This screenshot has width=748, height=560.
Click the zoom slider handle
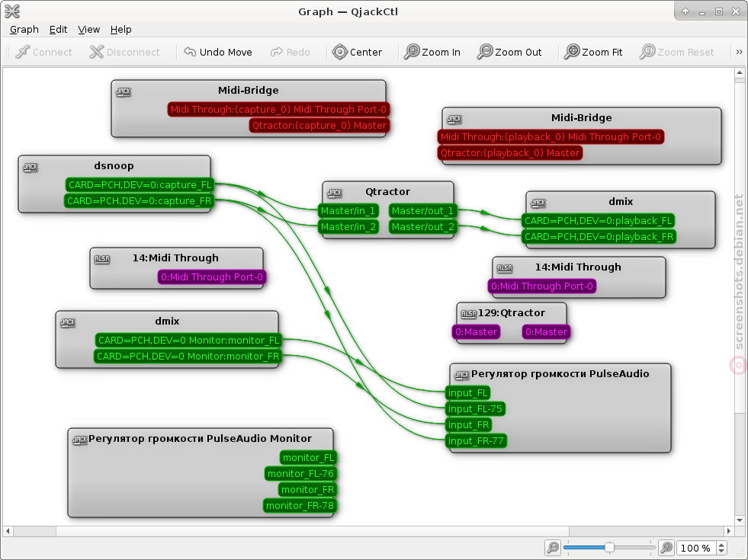(609, 548)
